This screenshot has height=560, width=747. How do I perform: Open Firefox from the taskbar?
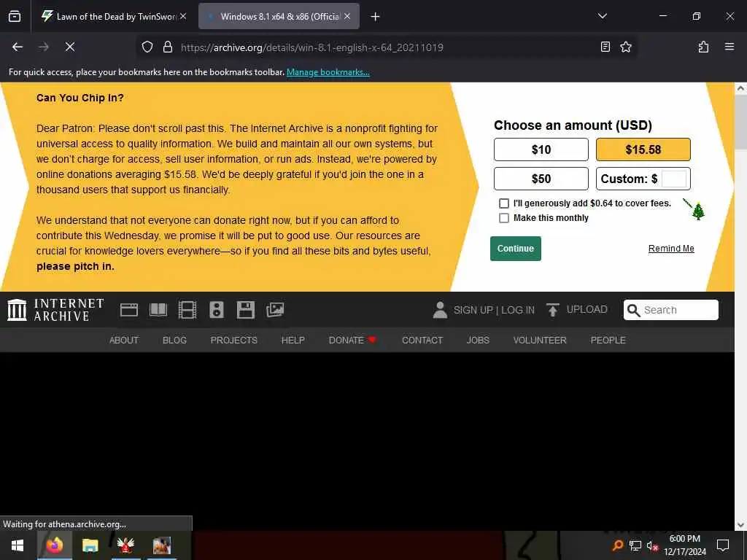click(54, 545)
